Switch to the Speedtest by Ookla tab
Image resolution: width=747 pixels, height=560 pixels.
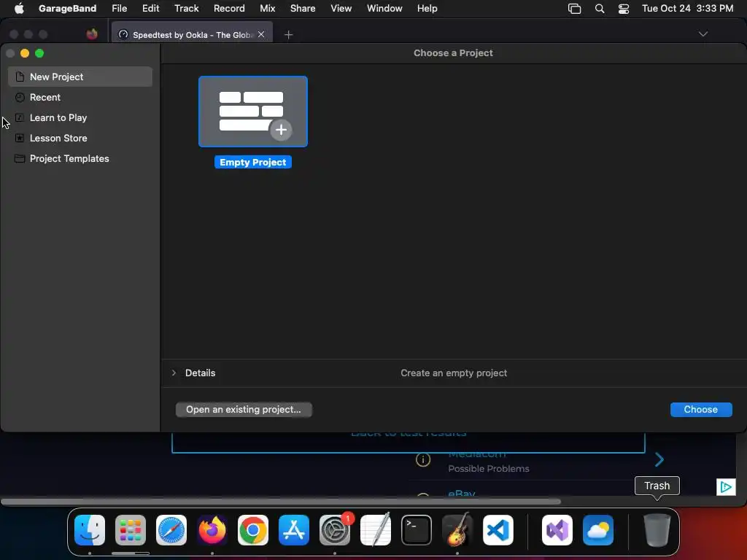point(192,35)
